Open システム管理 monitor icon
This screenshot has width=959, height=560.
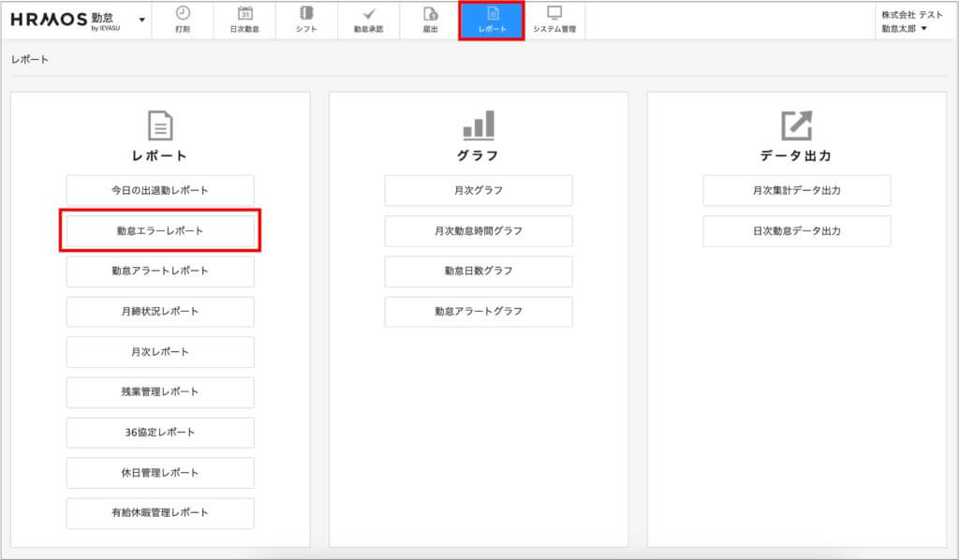click(x=554, y=13)
